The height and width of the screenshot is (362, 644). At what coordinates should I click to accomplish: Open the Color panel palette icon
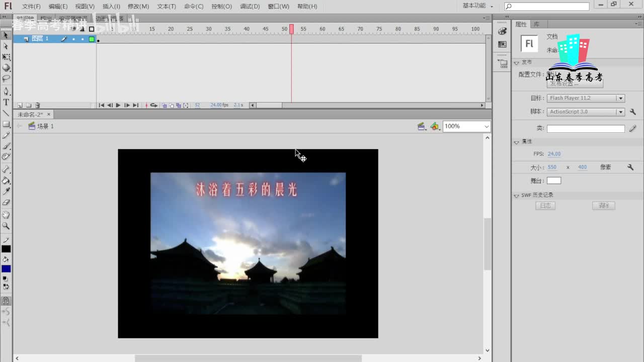pyautogui.click(x=502, y=31)
